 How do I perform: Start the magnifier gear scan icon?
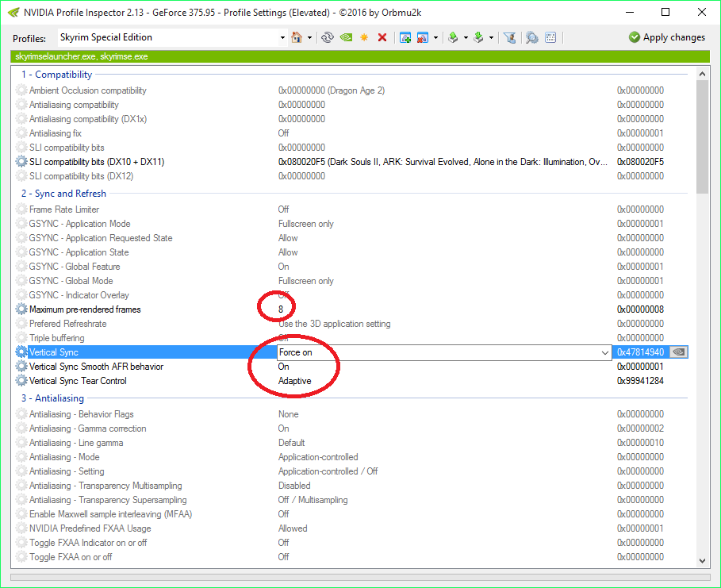(x=532, y=37)
